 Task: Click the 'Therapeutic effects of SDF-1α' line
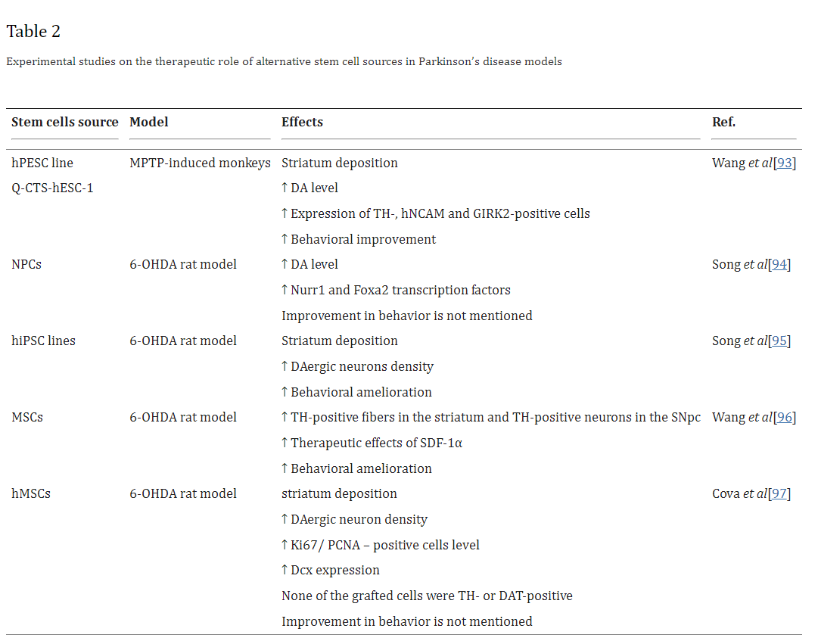(375, 443)
